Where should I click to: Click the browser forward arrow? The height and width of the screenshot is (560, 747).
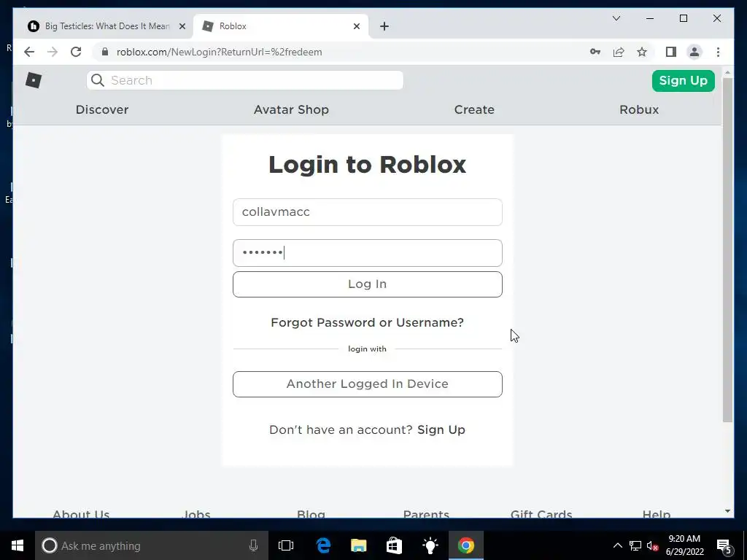click(x=53, y=52)
